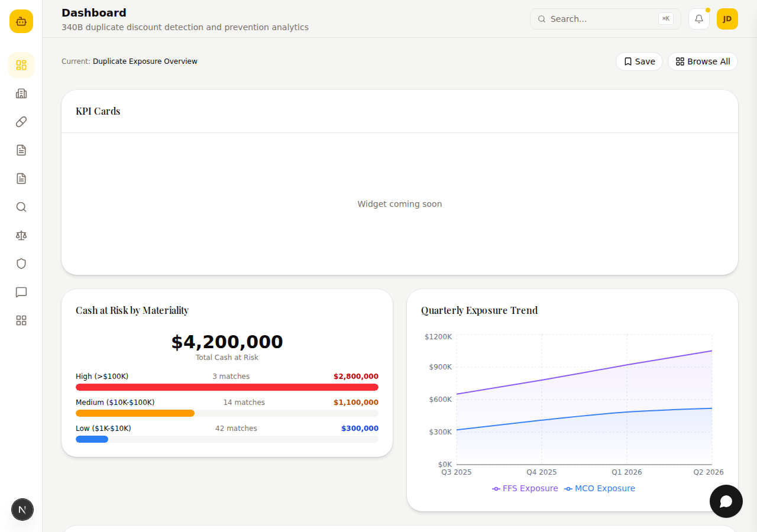Click the 'Cash at Risk by Materiality' title
The width and height of the screenshot is (757, 532).
click(x=132, y=310)
